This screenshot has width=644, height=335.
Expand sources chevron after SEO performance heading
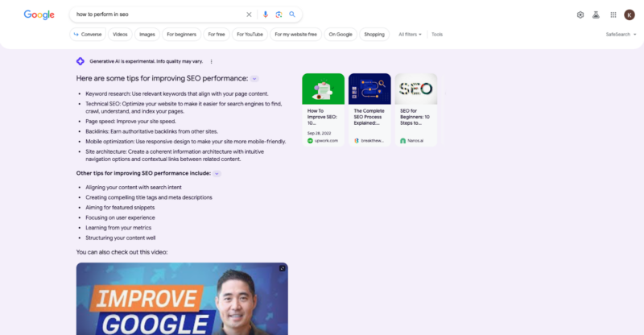tap(254, 78)
